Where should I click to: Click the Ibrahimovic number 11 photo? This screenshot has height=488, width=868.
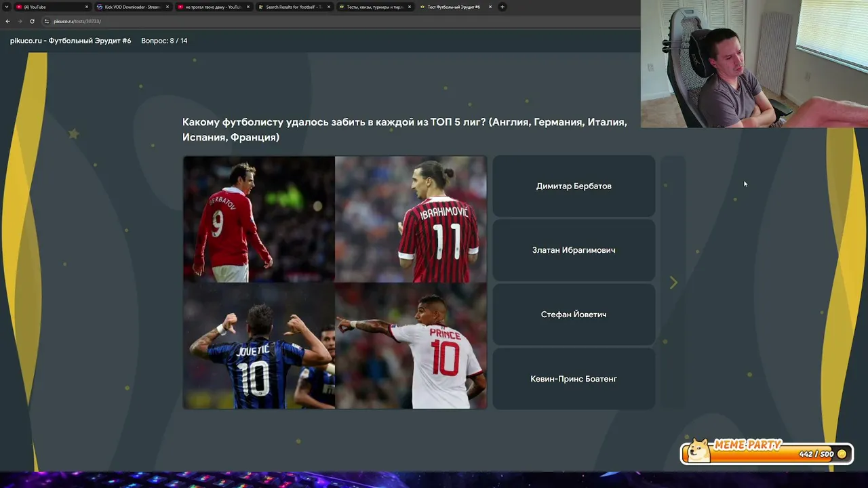tap(411, 219)
